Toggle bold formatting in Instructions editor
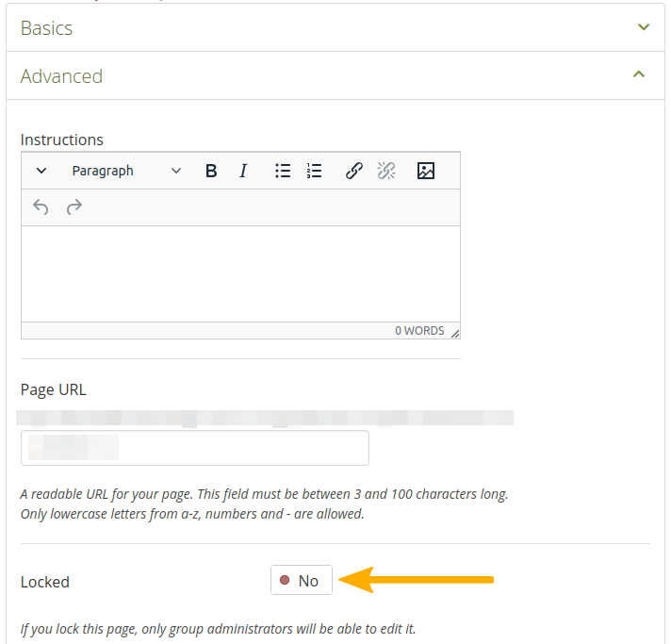The image size is (671, 644). click(x=211, y=171)
